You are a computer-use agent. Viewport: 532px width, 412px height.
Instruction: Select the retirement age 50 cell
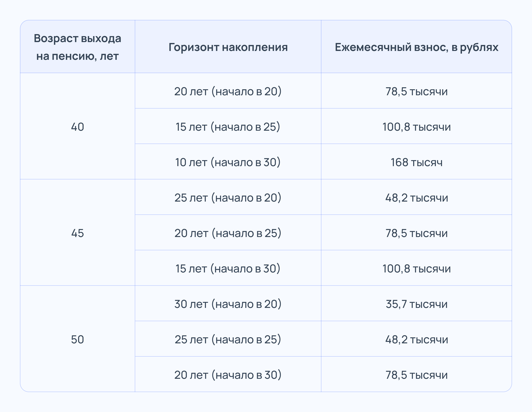(77, 340)
